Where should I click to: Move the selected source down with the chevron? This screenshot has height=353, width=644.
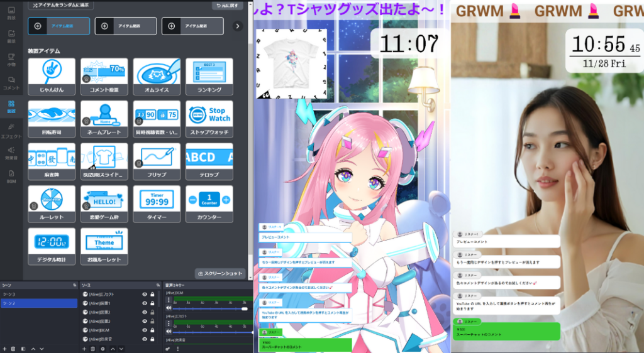click(121, 349)
